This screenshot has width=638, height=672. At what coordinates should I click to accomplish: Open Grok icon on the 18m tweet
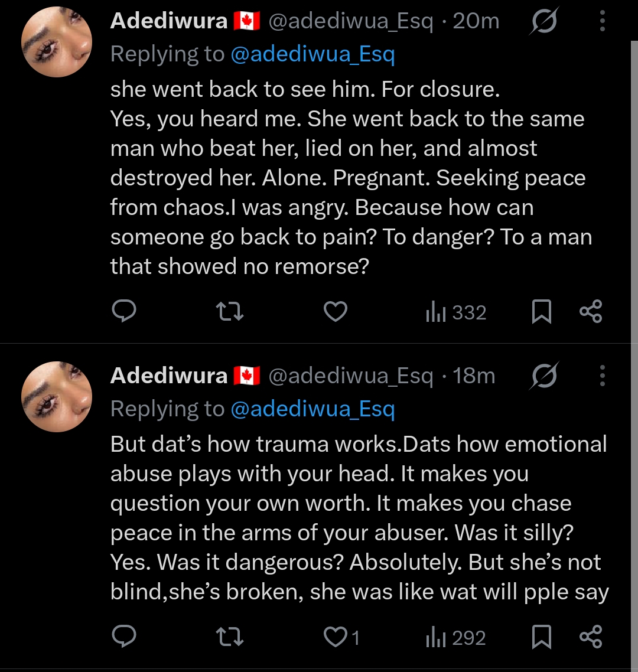pyautogui.click(x=543, y=376)
